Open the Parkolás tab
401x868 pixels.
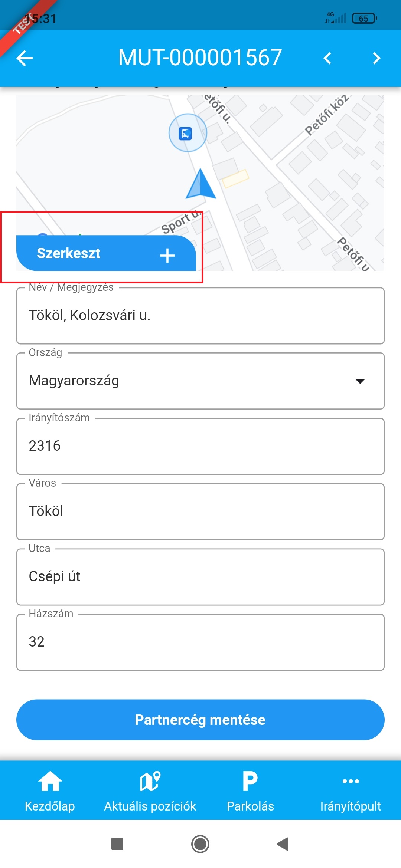point(250,790)
